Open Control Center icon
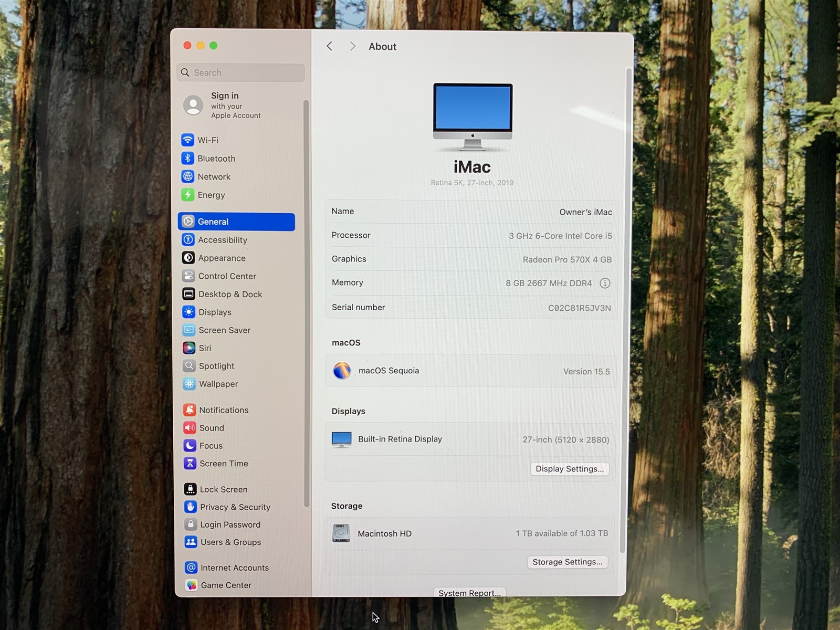Viewport: 840px width, 630px height. click(x=188, y=276)
